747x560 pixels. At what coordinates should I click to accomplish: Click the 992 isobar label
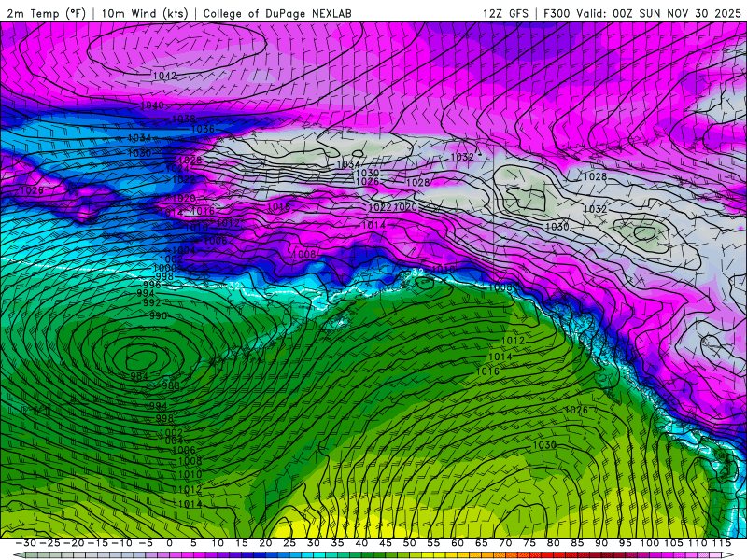click(151, 302)
